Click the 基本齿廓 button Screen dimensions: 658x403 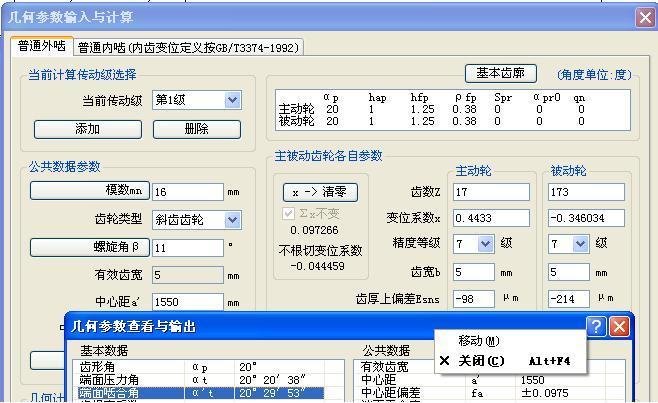tap(501, 73)
